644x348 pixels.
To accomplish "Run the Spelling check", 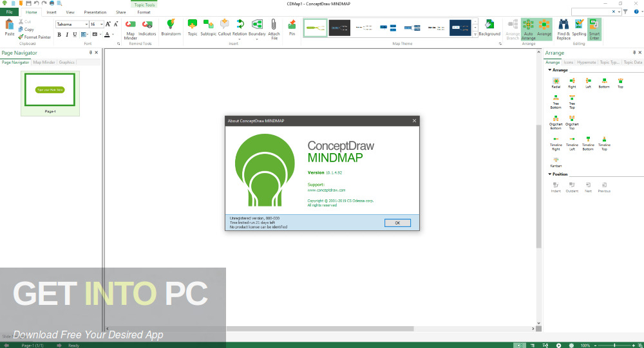I will 579,28.
